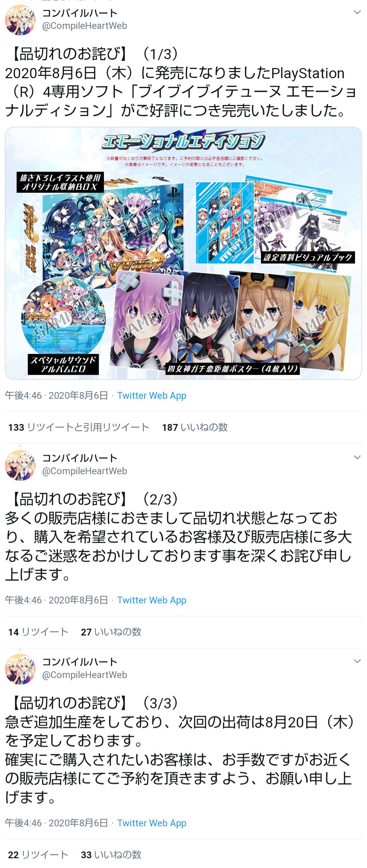
Task: View 14 リツイート on second tweet
Action: (38, 632)
